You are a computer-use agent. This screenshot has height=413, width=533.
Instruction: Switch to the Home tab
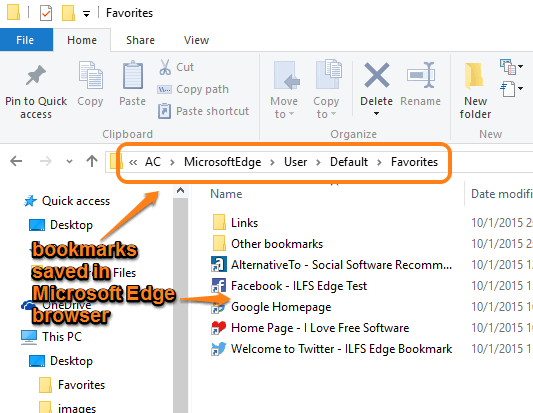pyautogui.click(x=82, y=40)
